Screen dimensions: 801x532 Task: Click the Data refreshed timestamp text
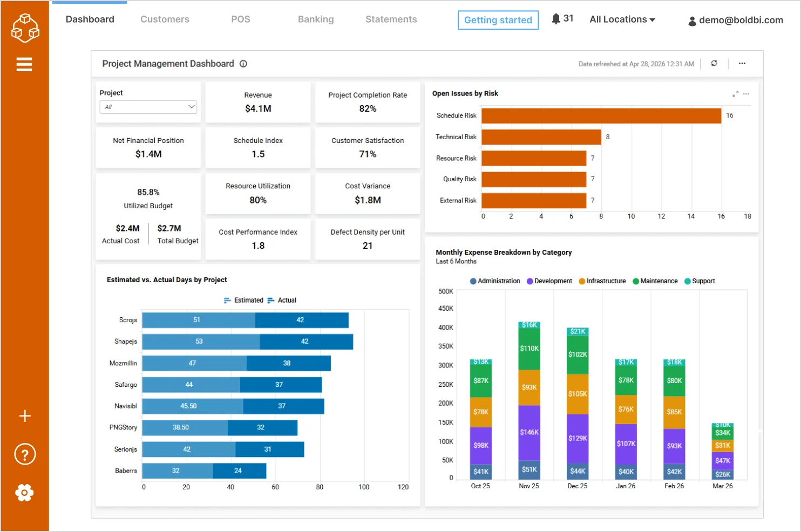[x=636, y=64]
